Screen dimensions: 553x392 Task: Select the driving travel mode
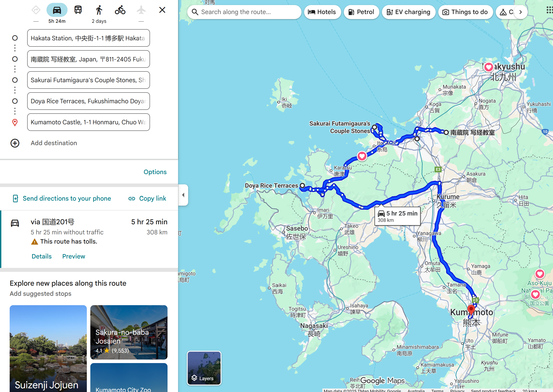coord(57,10)
